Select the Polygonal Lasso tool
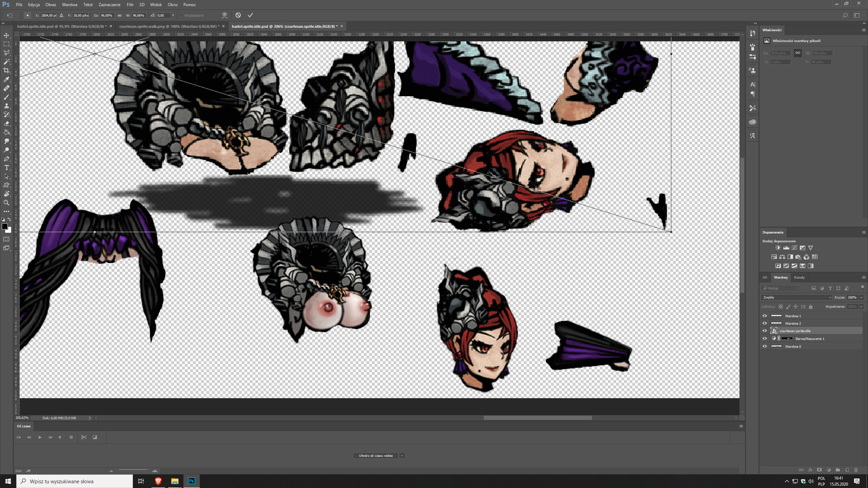Viewport: 868px width, 488px height. click(6, 53)
